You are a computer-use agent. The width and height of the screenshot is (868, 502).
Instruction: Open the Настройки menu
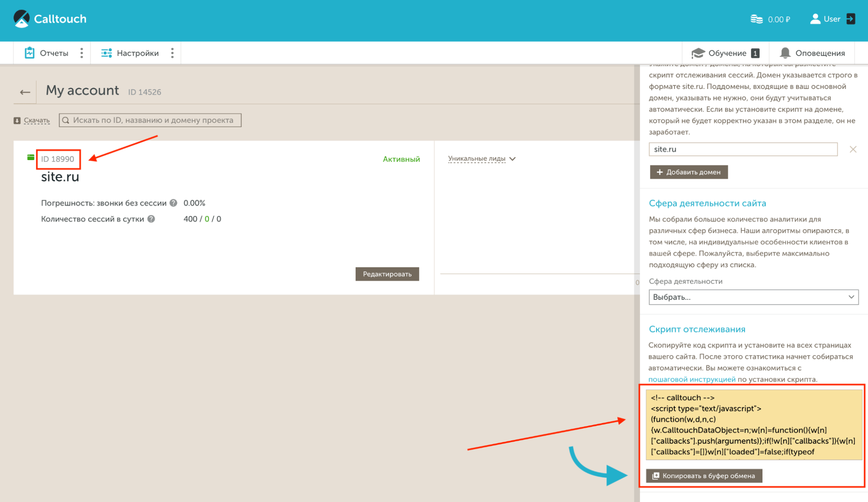point(130,52)
